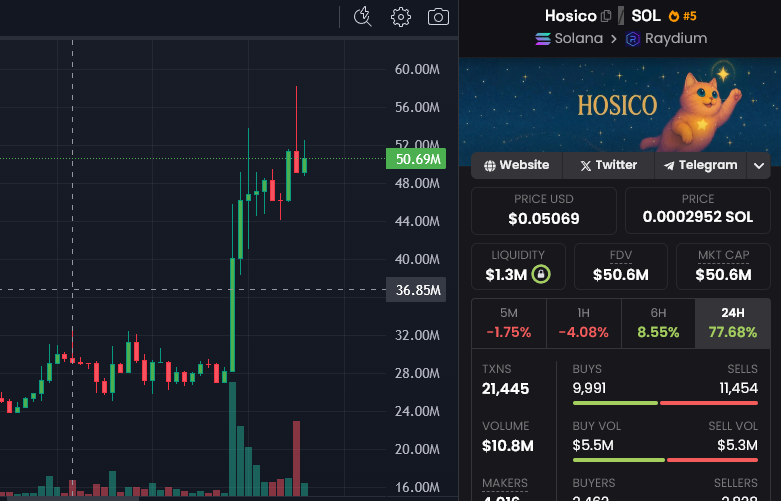
Task: Click the BUYS count 9,991
Action: click(x=589, y=388)
